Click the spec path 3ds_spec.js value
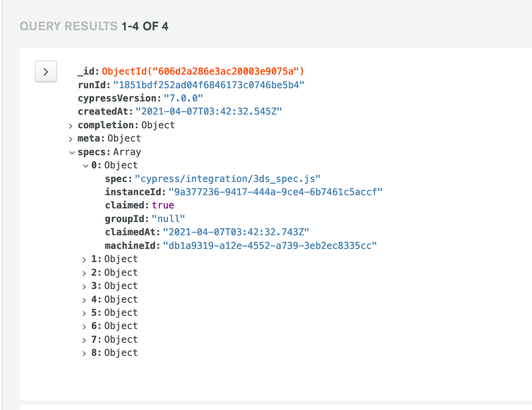This screenshot has height=410, width=532. 227,179
